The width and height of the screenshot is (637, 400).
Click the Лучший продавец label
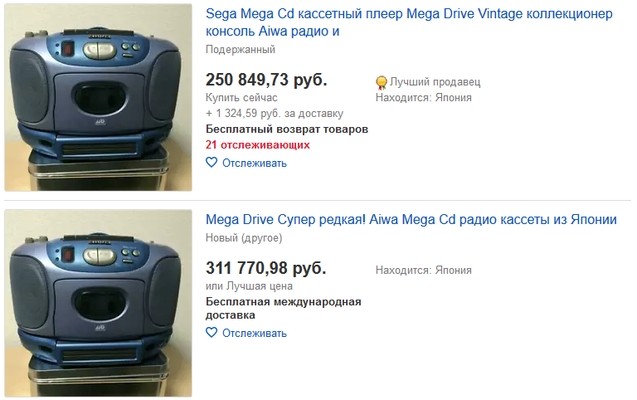[435, 82]
